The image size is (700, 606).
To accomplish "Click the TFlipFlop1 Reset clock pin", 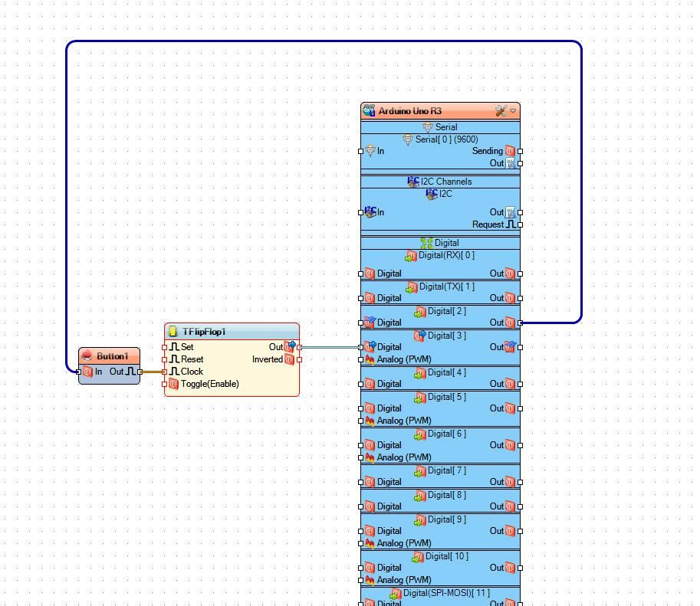I will pos(174,359).
